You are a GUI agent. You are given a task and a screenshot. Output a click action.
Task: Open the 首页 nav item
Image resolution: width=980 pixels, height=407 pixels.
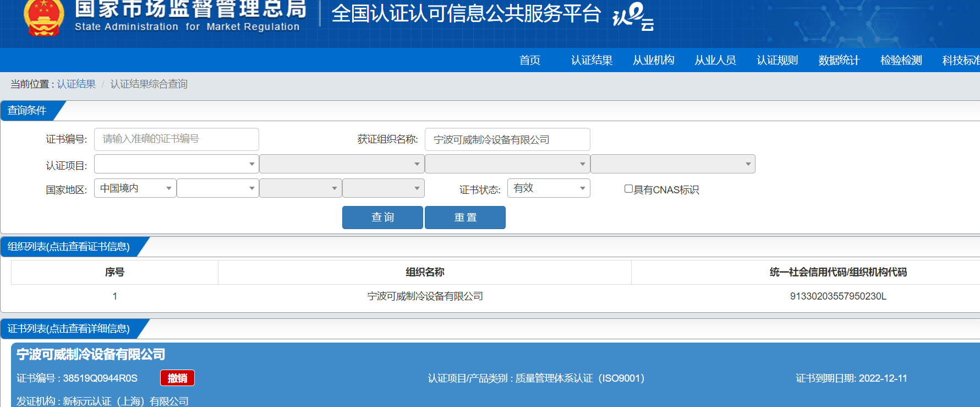coord(530,60)
